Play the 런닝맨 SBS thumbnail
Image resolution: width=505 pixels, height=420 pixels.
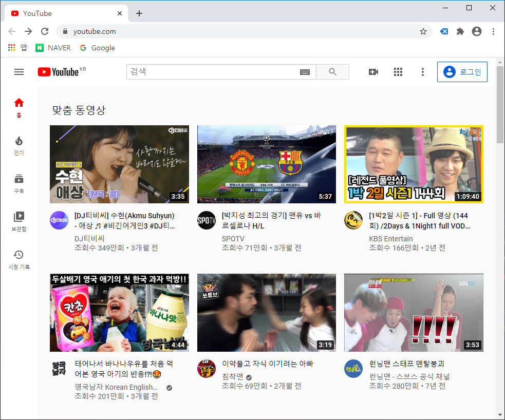414,313
